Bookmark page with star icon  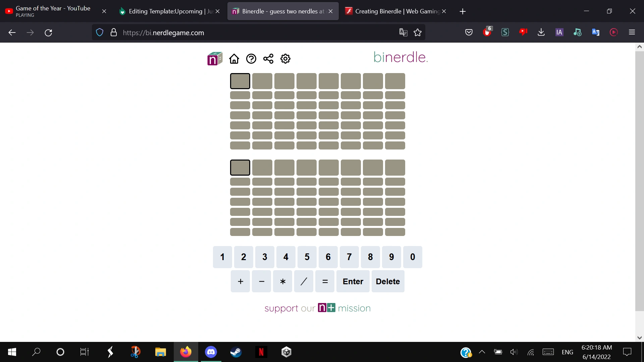418,33
